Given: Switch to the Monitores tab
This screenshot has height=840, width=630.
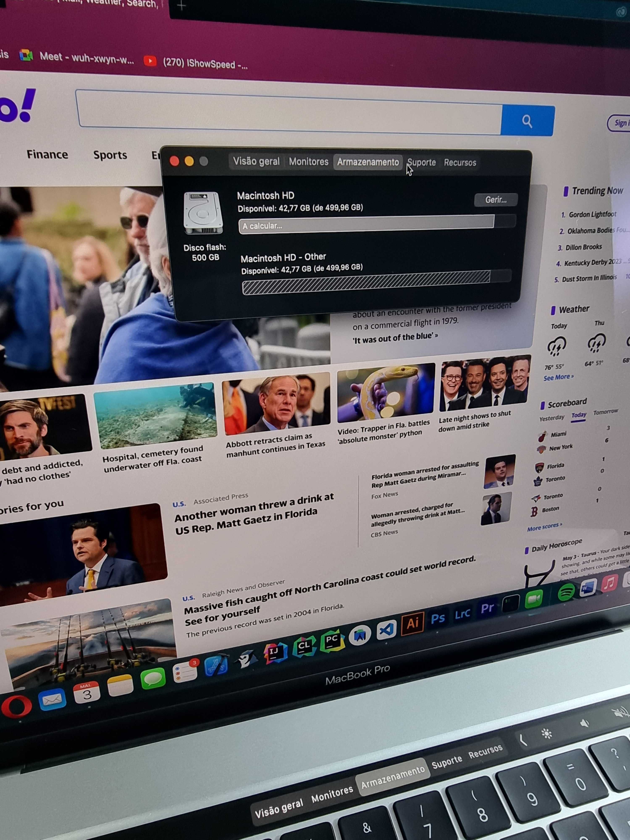Looking at the screenshot, I should point(308,162).
